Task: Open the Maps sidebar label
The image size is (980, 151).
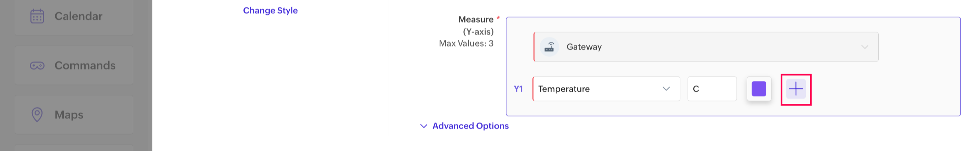Action: click(69, 115)
